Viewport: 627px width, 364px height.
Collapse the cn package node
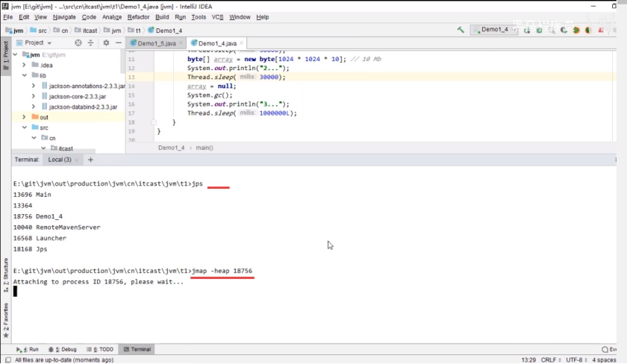34,138
